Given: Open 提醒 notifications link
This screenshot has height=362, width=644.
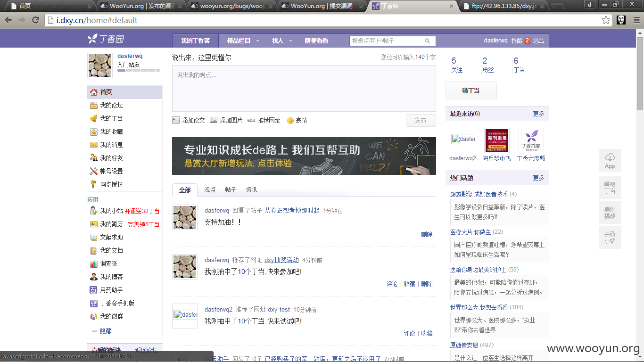Looking at the screenshot, I should (518, 41).
